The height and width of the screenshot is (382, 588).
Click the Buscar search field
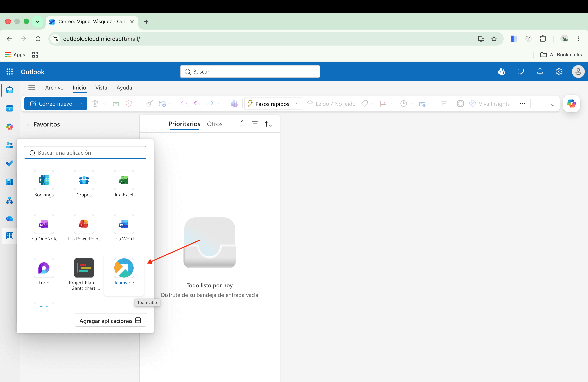coord(250,72)
